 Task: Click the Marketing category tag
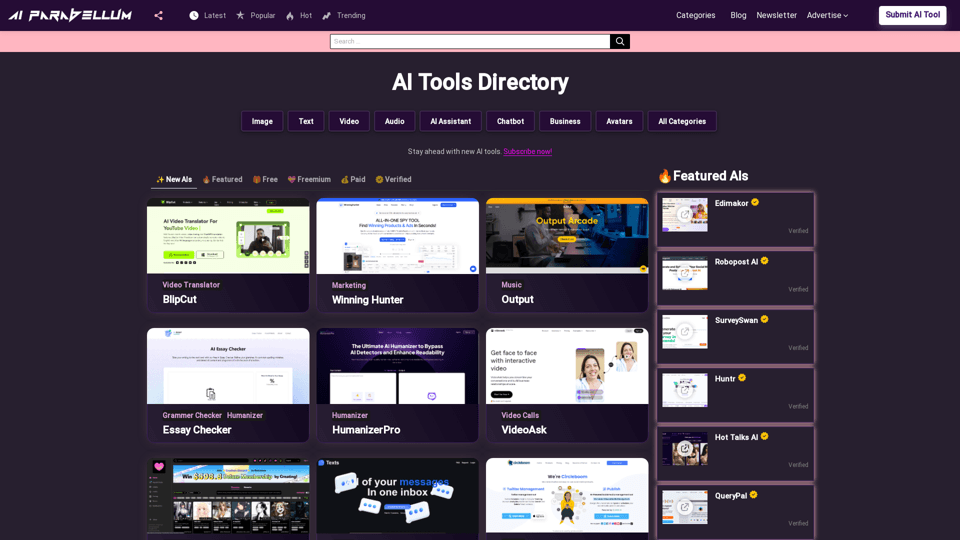[349, 285]
